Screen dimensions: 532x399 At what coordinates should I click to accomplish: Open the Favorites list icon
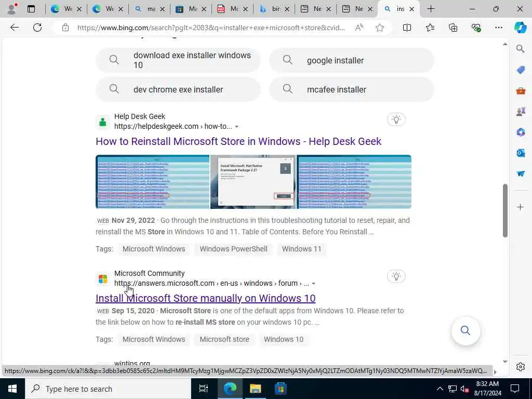pos(430,28)
